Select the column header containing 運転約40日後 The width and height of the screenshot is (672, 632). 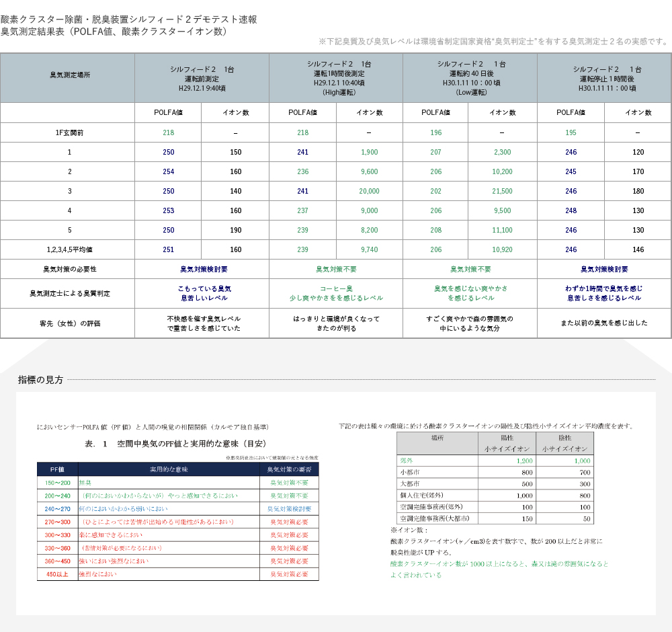click(471, 78)
